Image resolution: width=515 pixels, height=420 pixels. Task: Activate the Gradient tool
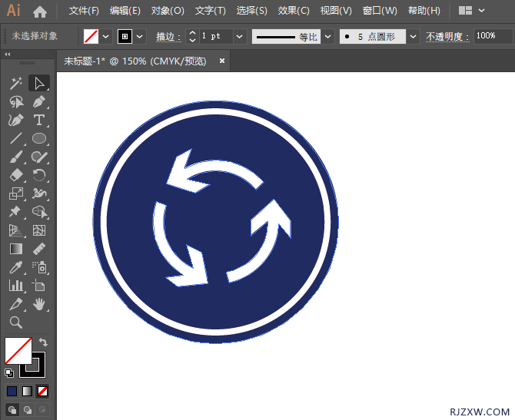coord(15,249)
